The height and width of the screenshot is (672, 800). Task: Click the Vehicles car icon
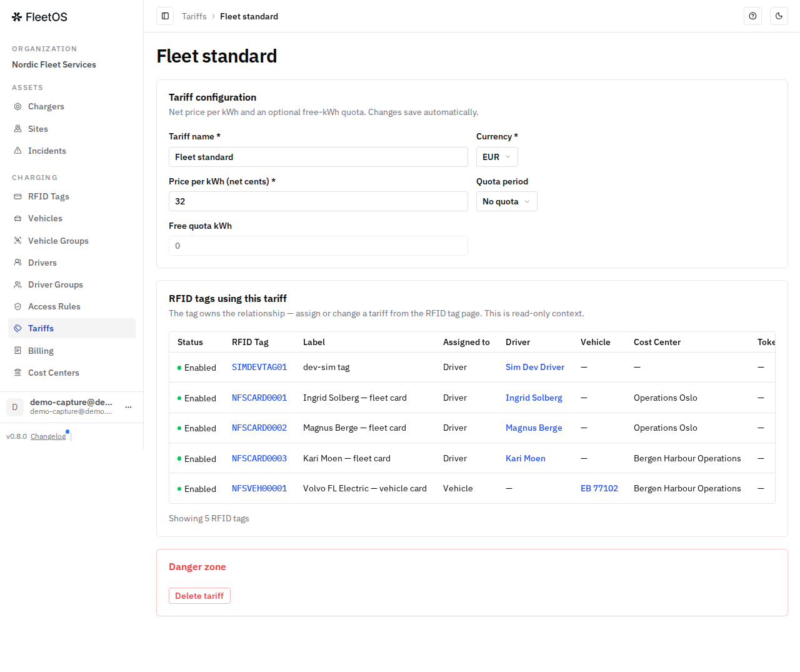(x=18, y=218)
